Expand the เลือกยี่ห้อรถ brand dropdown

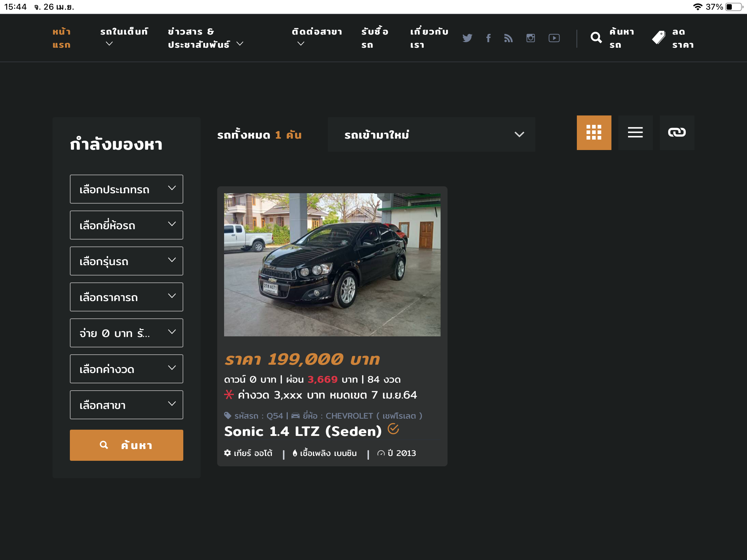point(127,225)
